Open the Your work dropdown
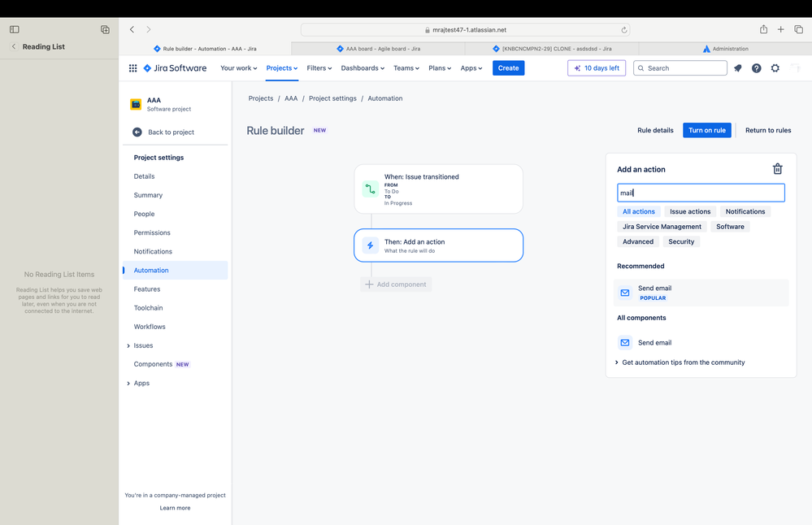812x525 pixels. [x=238, y=68]
